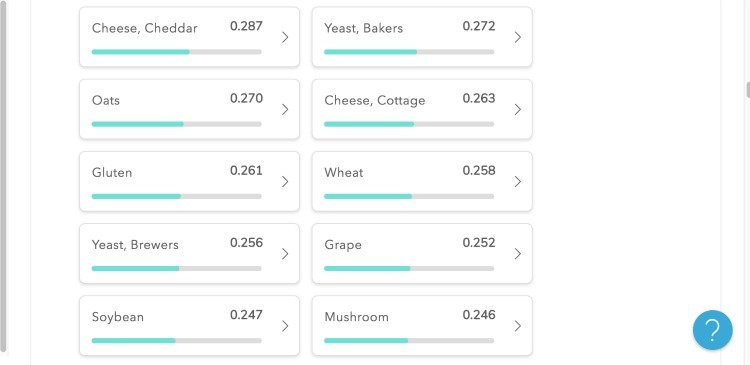Image resolution: width=750 pixels, height=365 pixels.
Task: Open Oats details via chevron
Action: (285, 110)
